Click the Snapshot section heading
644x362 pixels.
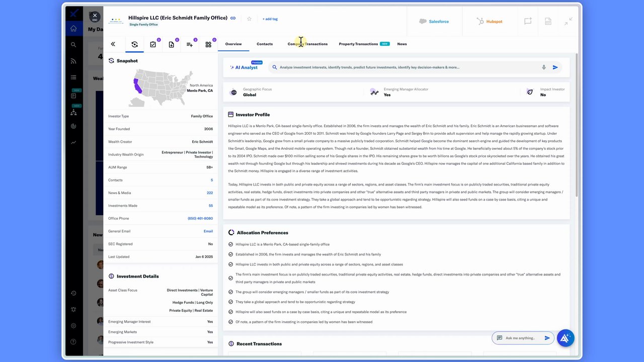click(x=127, y=61)
